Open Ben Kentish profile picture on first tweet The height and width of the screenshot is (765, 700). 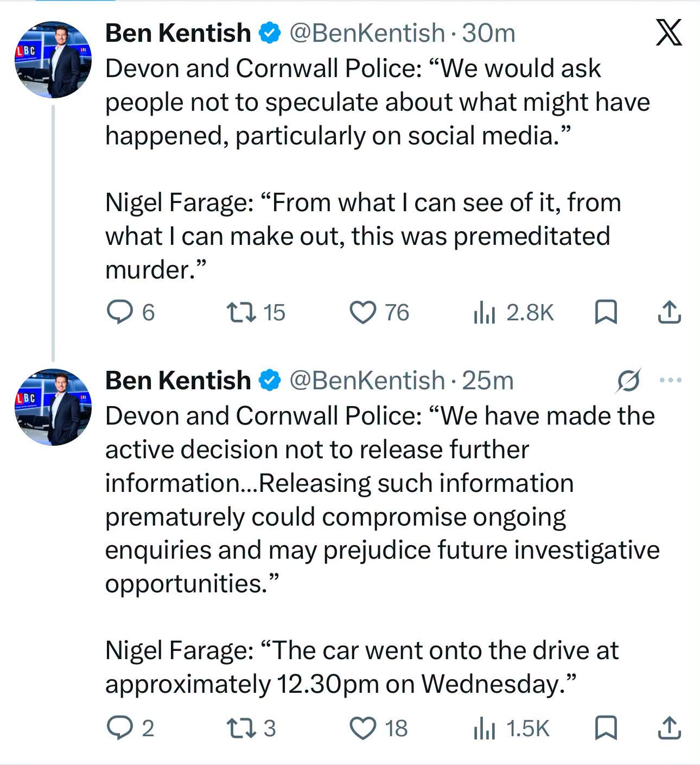pos(53,60)
